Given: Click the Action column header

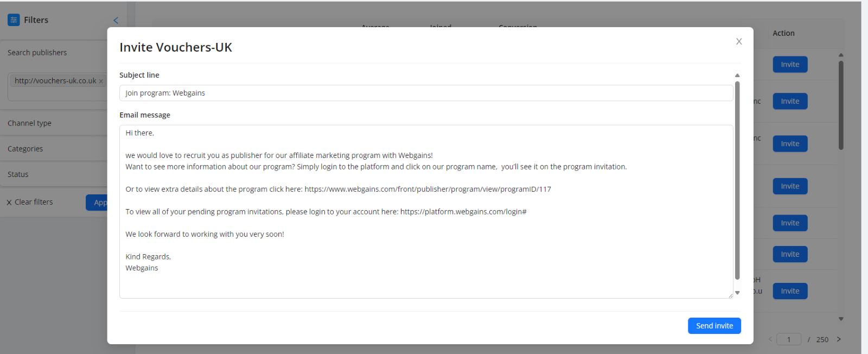Looking at the screenshot, I should (783, 33).
